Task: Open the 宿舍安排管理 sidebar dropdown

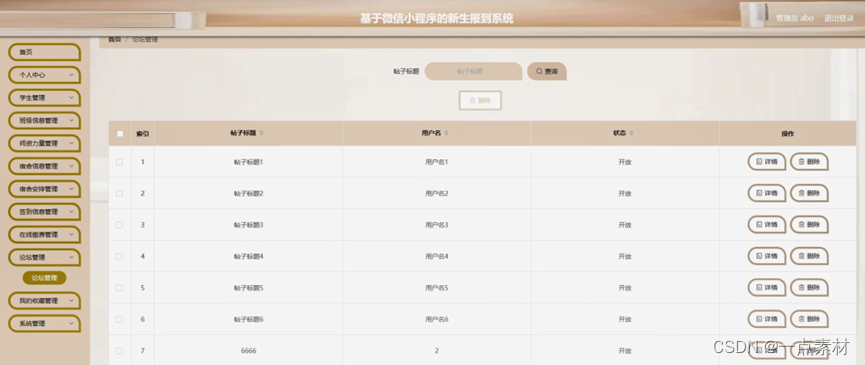Action: [44, 189]
